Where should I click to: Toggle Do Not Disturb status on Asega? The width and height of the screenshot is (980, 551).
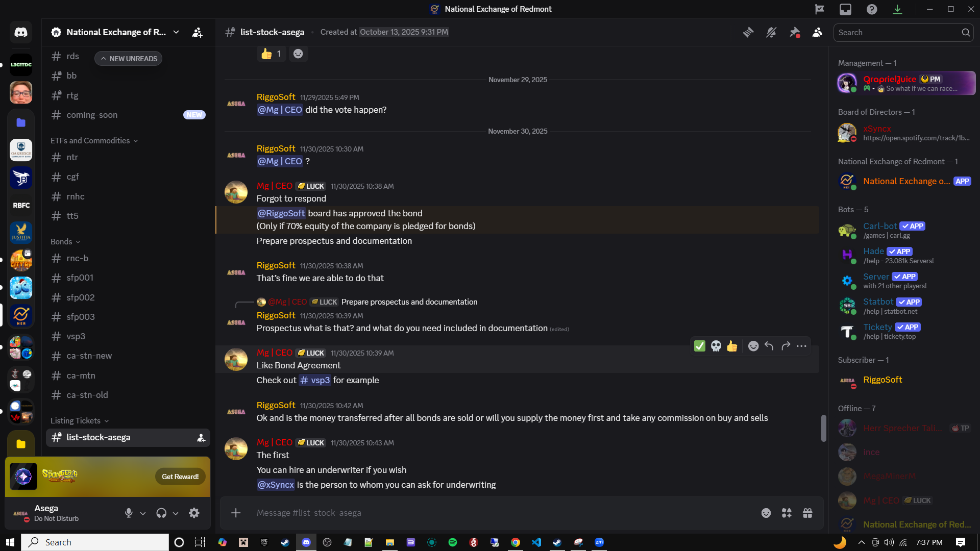point(20,513)
